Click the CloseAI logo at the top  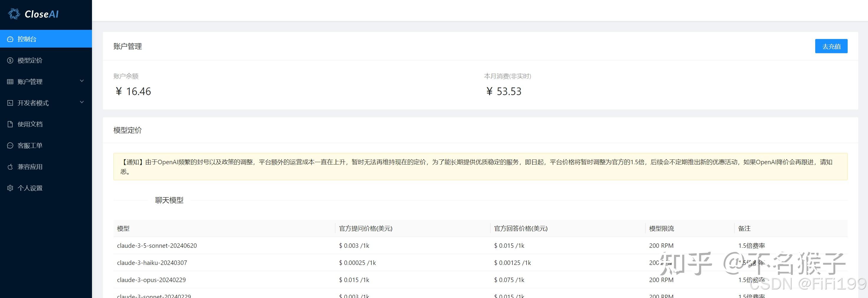tap(32, 14)
